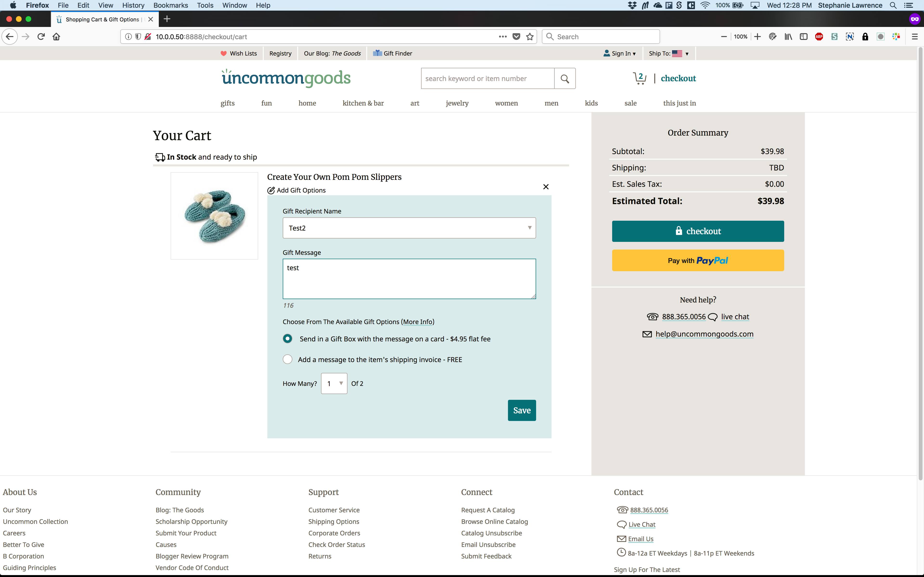Go to kitchen & bar category
Viewport: 924px width, 577px height.
(363, 103)
